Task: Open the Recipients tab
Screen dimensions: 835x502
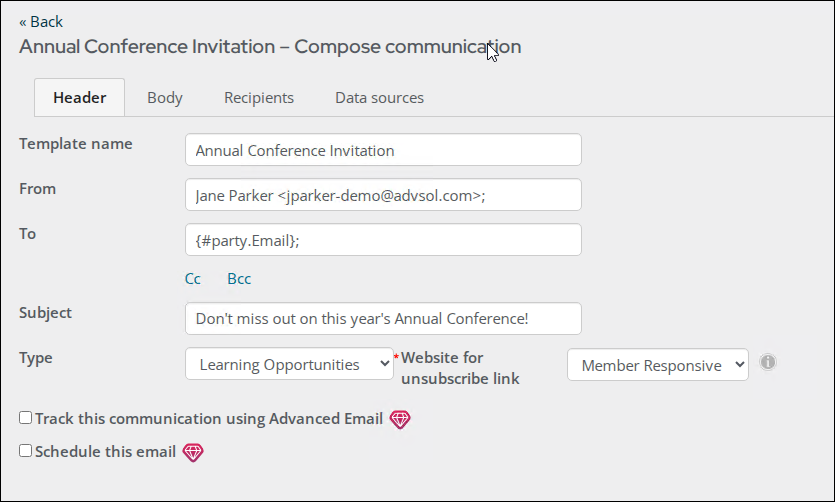Action: pyautogui.click(x=259, y=98)
